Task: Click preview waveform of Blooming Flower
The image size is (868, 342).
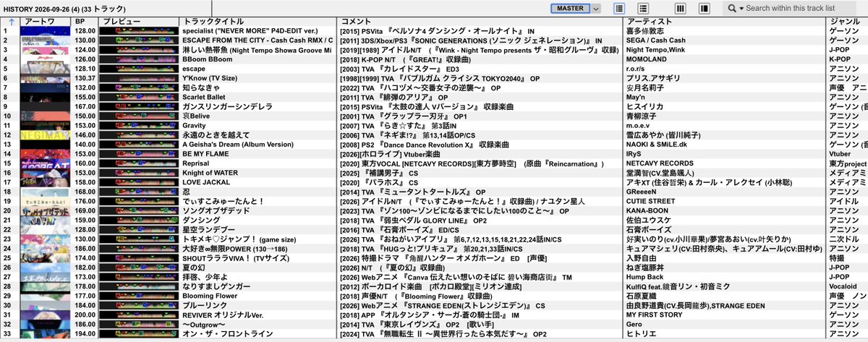Action: point(140,295)
